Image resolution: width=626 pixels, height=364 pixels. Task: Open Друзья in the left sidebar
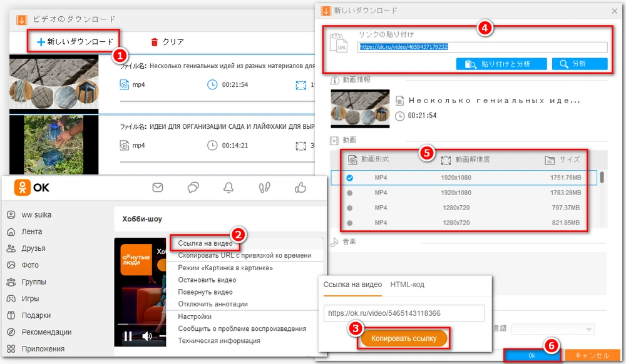coord(33,248)
